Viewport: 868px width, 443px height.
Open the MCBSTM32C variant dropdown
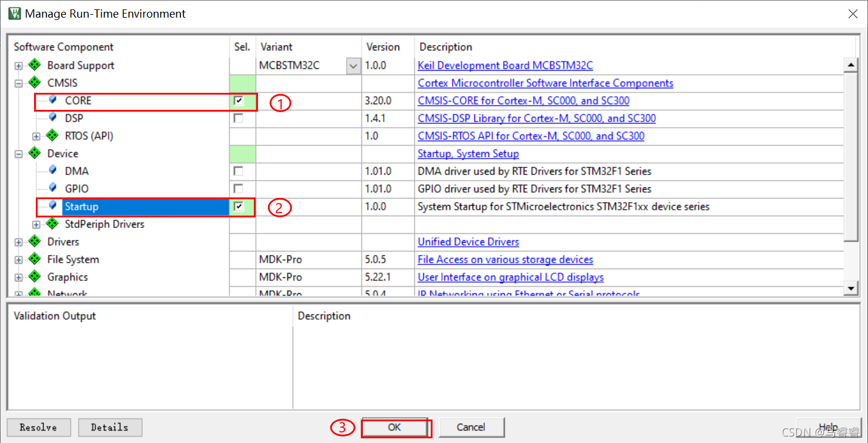(353, 66)
